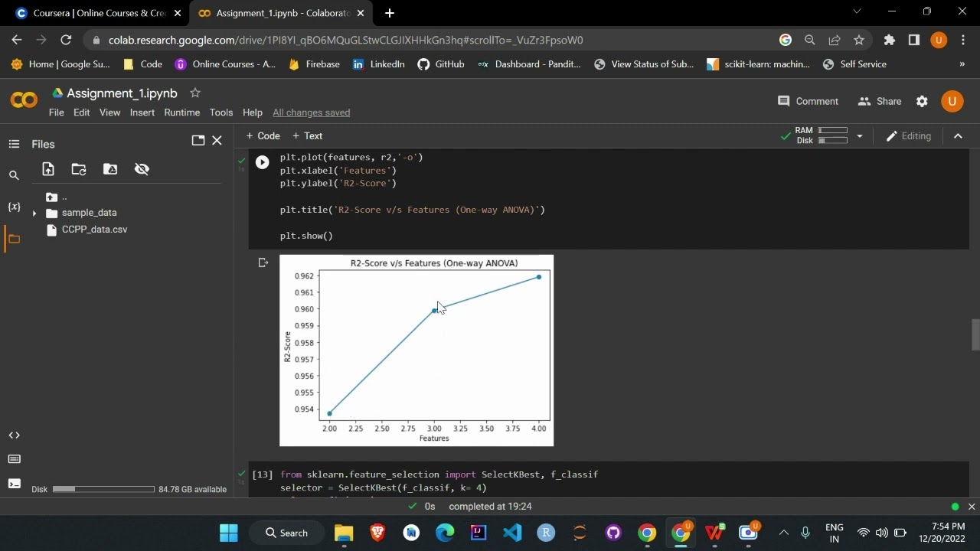Open the Windows Start menu
Viewport: 980px width, 551px height.
point(229,533)
